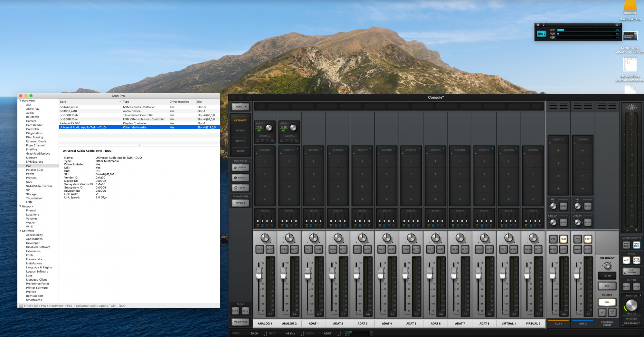Switch to the SENDS view tab

240,151
